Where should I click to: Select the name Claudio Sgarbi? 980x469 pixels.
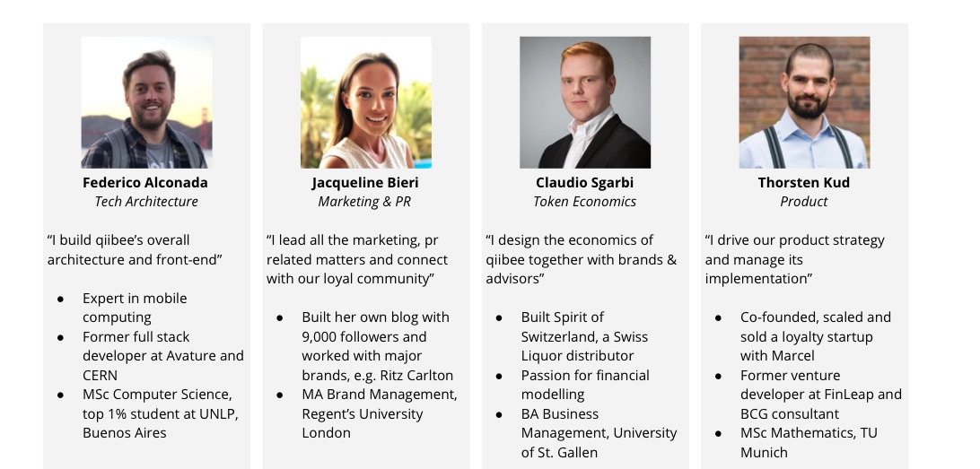584,183
